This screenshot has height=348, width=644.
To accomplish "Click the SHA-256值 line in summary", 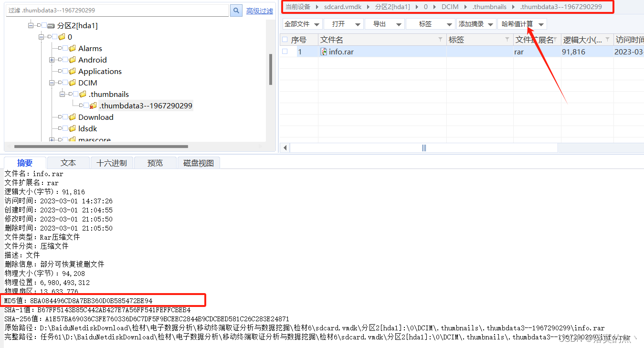I will pyautogui.click(x=147, y=319).
